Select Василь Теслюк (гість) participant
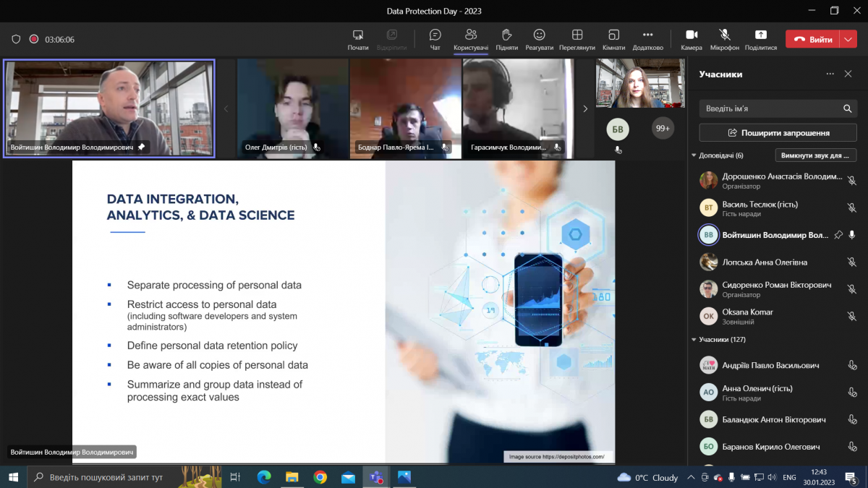Viewport: 868px width, 488px height. [778, 208]
